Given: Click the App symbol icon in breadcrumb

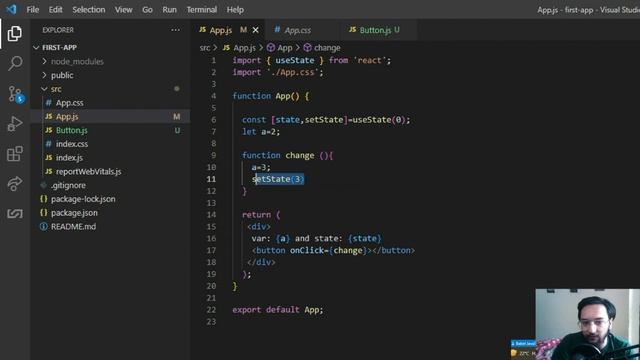Looking at the screenshot, I should coord(270,48).
